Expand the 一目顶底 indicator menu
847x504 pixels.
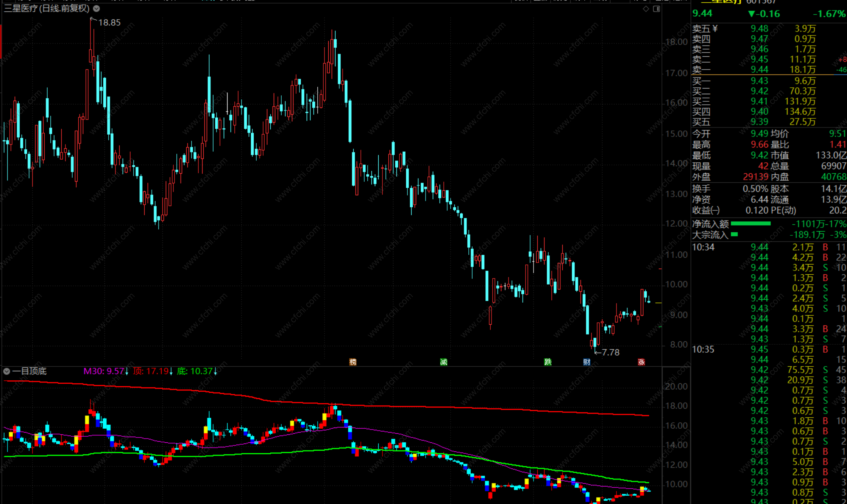click(7, 371)
